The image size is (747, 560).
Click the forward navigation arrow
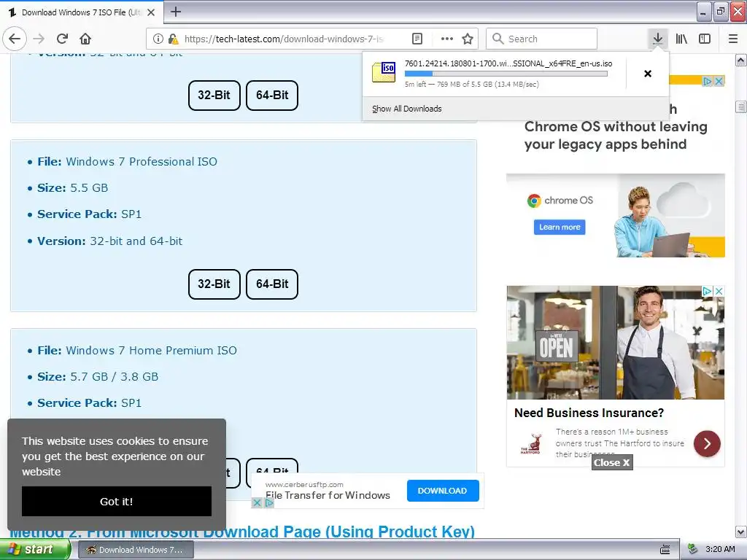39,39
